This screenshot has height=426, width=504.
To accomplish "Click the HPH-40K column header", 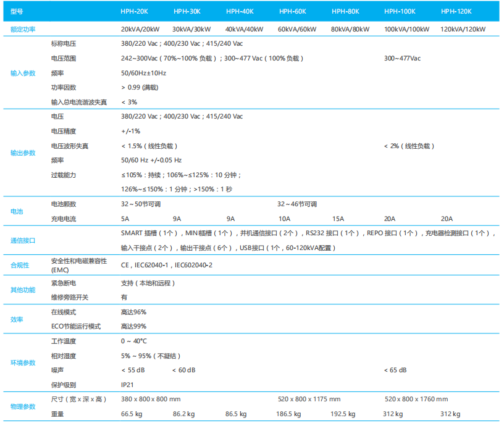I will [x=240, y=12].
